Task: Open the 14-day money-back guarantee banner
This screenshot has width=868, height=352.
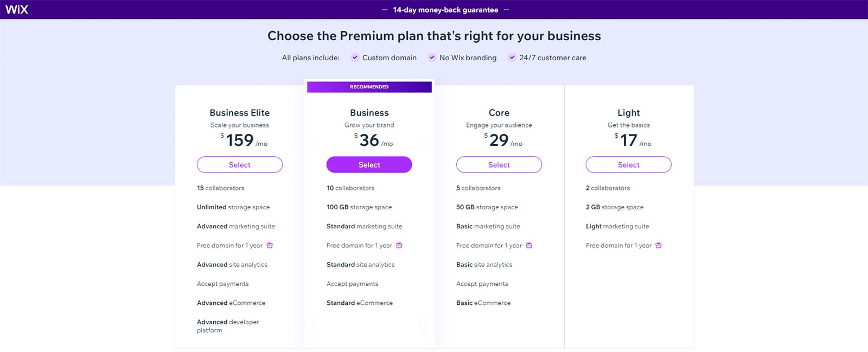Action: 445,9
